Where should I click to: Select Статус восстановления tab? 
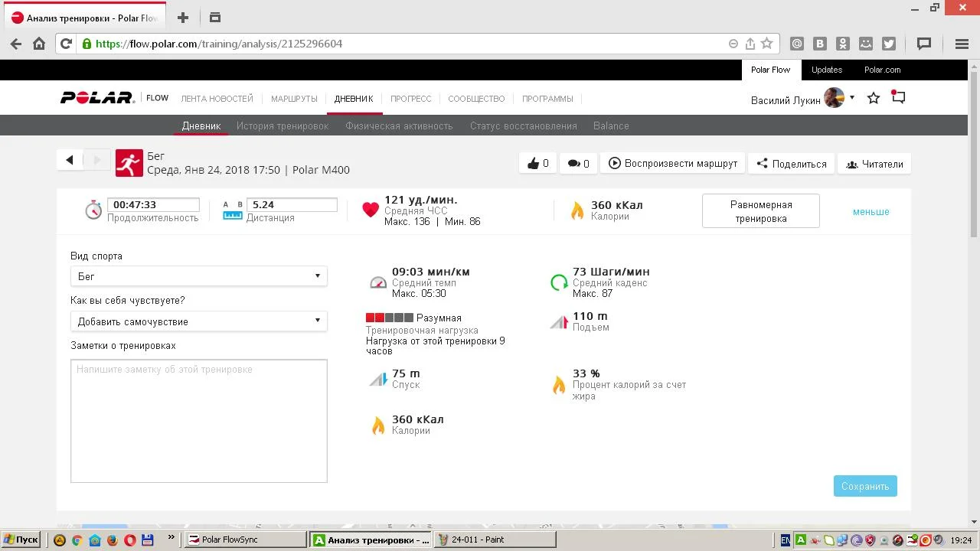523,126
